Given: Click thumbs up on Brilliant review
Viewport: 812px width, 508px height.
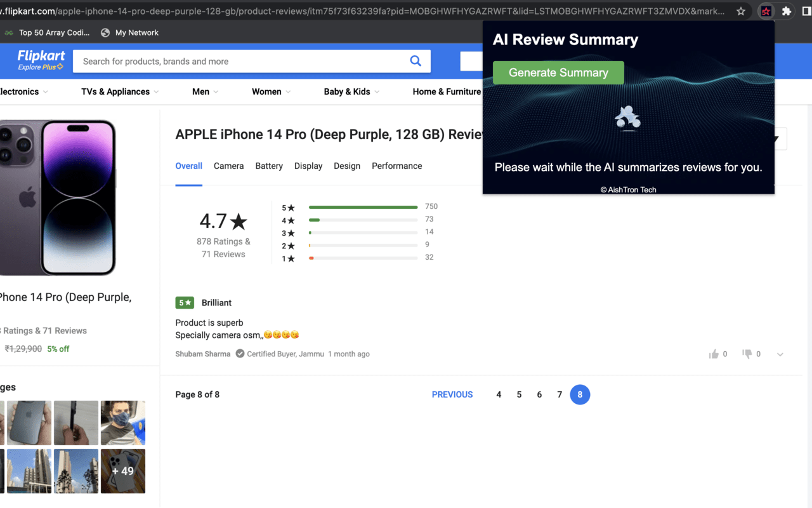Looking at the screenshot, I should [x=714, y=354].
